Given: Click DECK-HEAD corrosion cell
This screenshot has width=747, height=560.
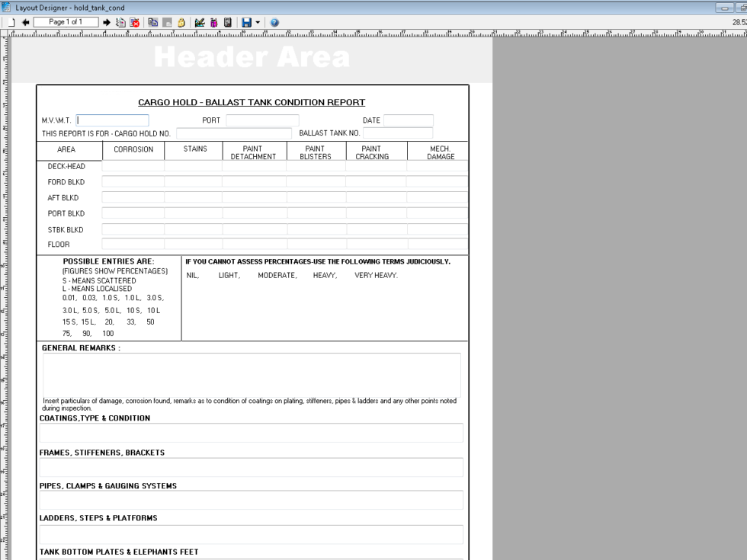Looking at the screenshot, I should [x=133, y=166].
